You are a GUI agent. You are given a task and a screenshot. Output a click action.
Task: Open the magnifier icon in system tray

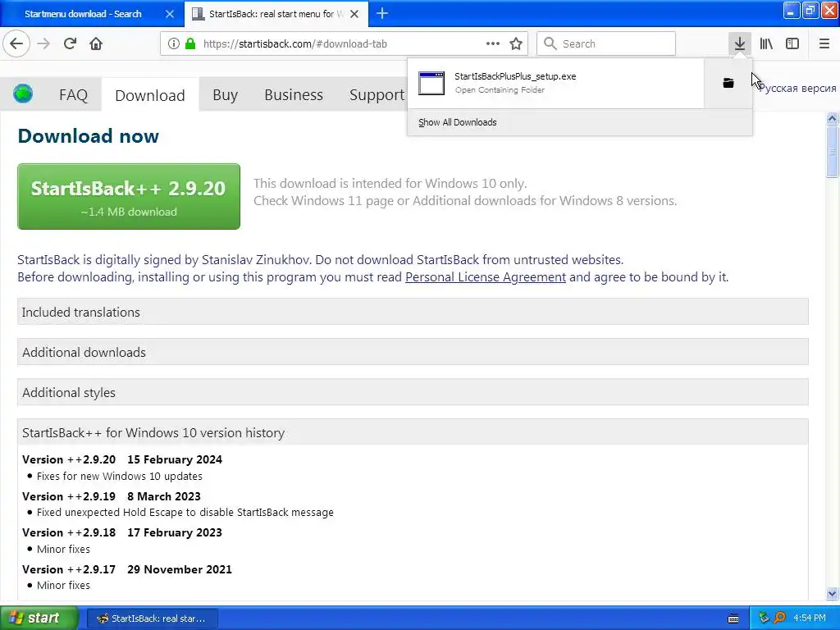779,618
